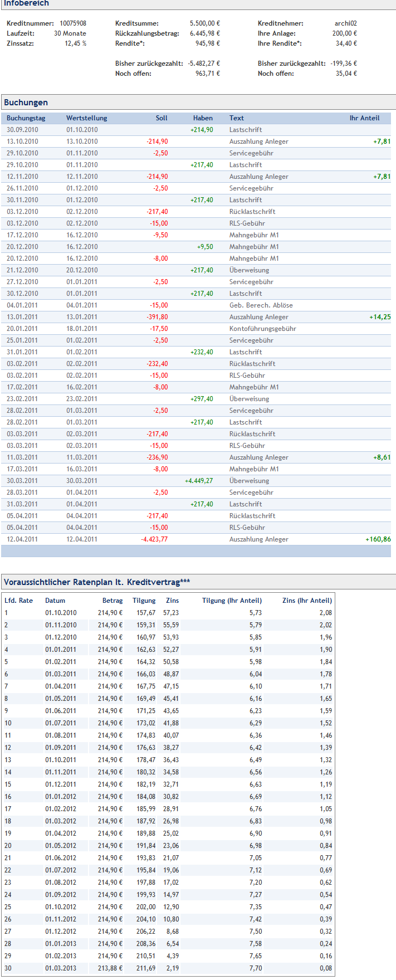Click the borrower name archi02
The image size is (396, 980).
[x=345, y=23]
